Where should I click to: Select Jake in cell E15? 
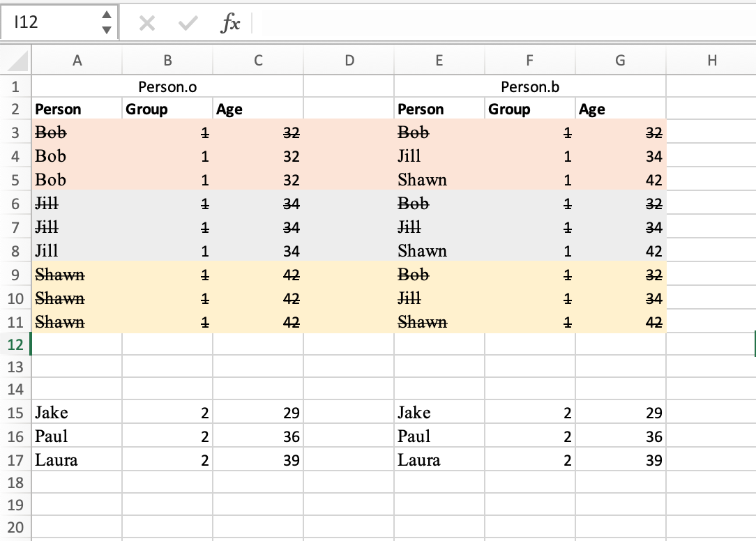pyautogui.click(x=439, y=412)
